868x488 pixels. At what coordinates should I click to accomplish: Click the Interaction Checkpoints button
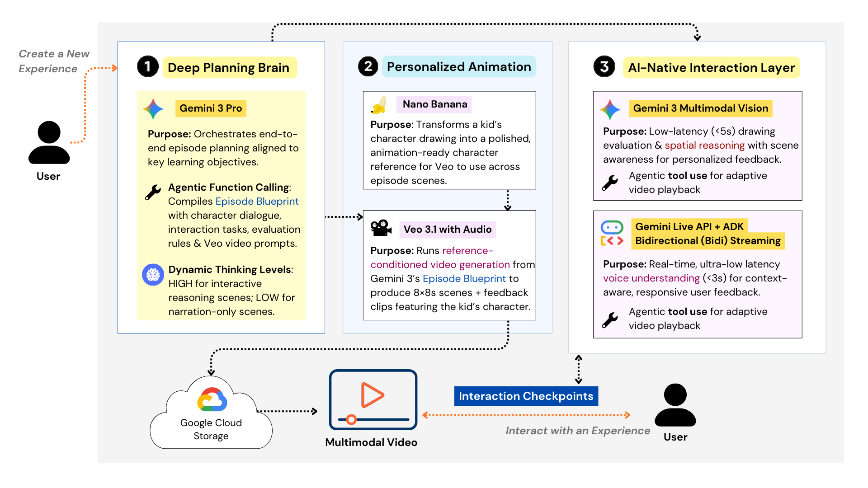pos(526,396)
